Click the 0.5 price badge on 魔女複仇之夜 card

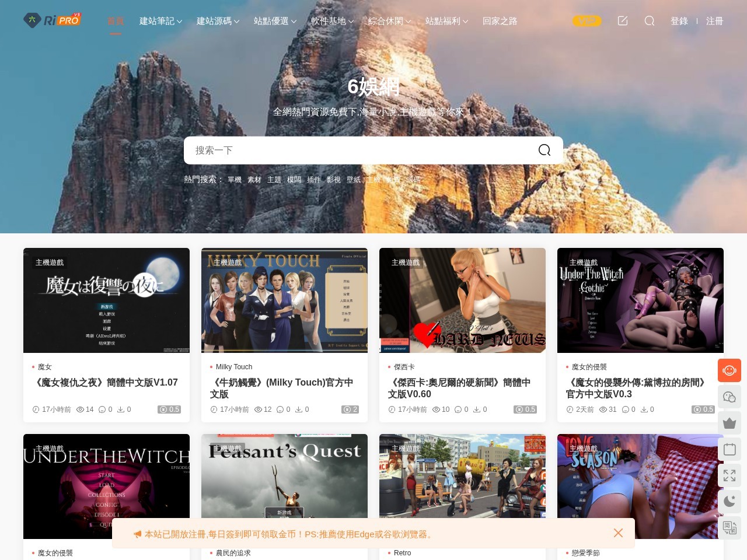click(x=169, y=409)
